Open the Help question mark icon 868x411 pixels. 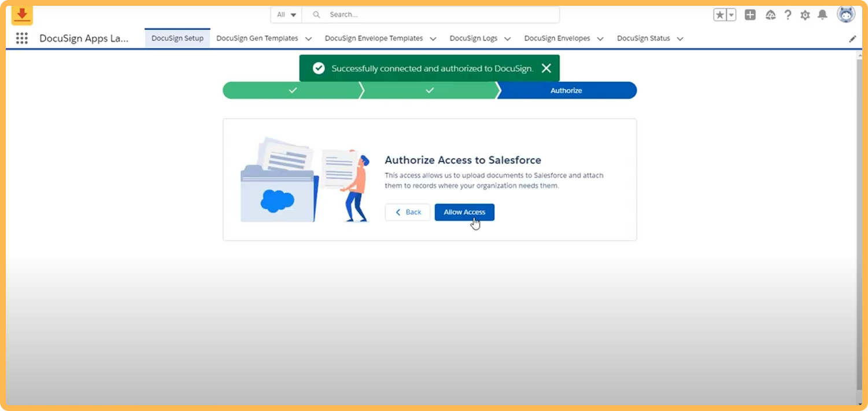pos(788,15)
